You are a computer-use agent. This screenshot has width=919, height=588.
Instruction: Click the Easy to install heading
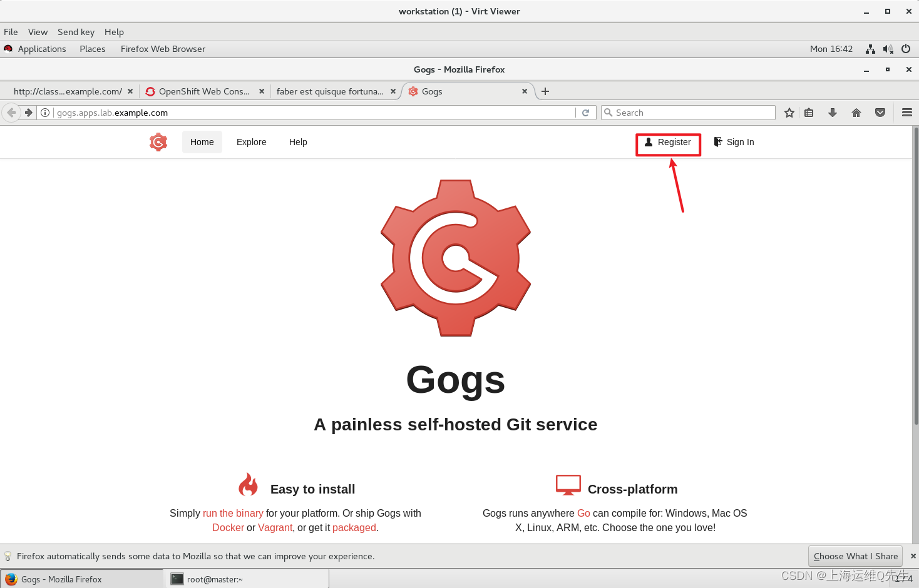312,489
